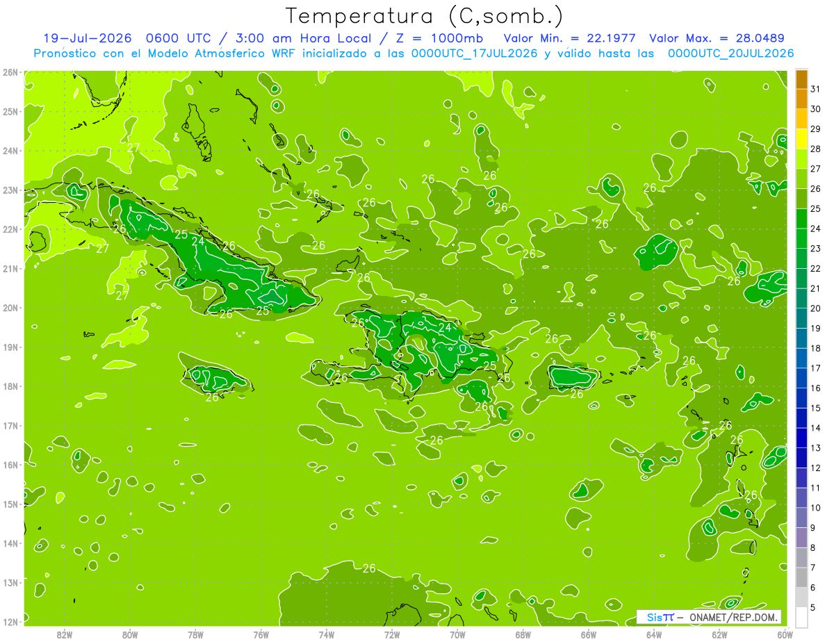Click the "70W" longitude axis label
The width and height of the screenshot is (834, 644).
click(x=457, y=635)
